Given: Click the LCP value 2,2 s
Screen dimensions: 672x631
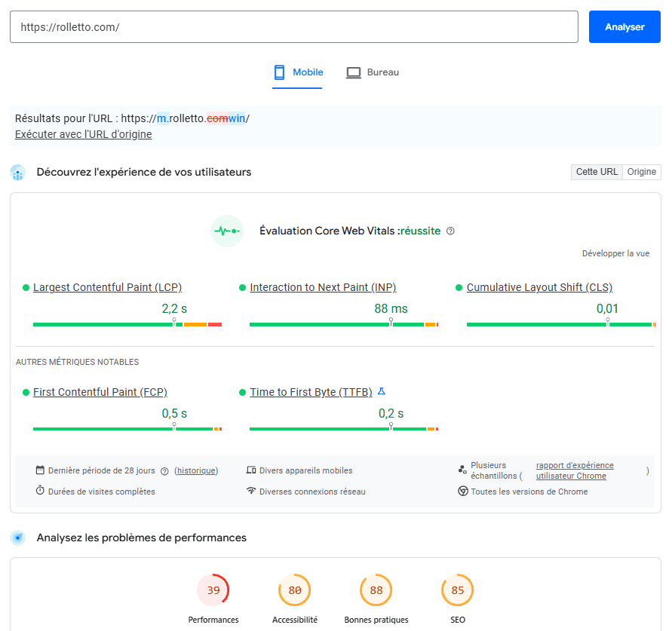Looking at the screenshot, I should [174, 308].
